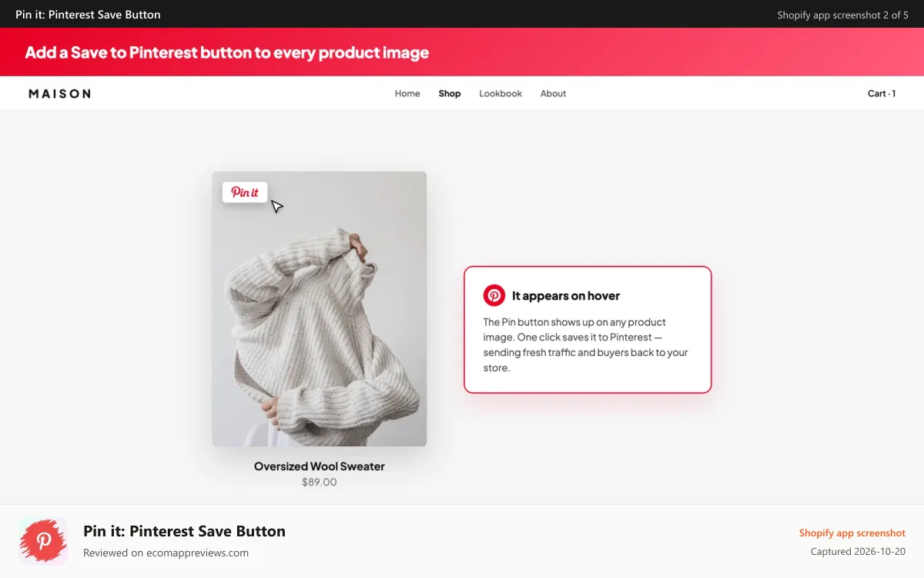Click "Reviewed on ecomappreviews.com" text

tap(166, 553)
